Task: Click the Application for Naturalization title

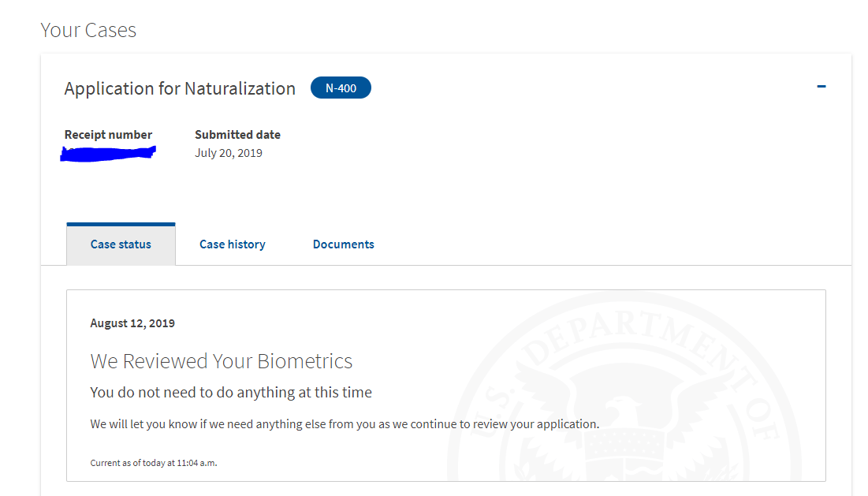Action: (x=180, y=88)
